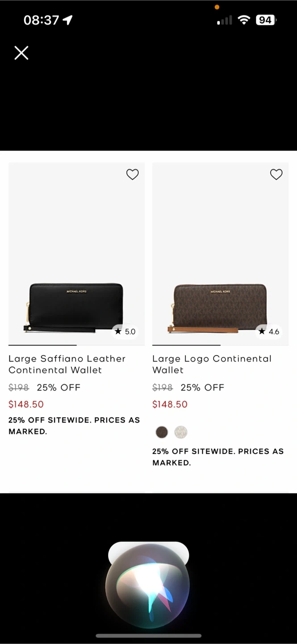Tap the X close icon

(21, 53)
